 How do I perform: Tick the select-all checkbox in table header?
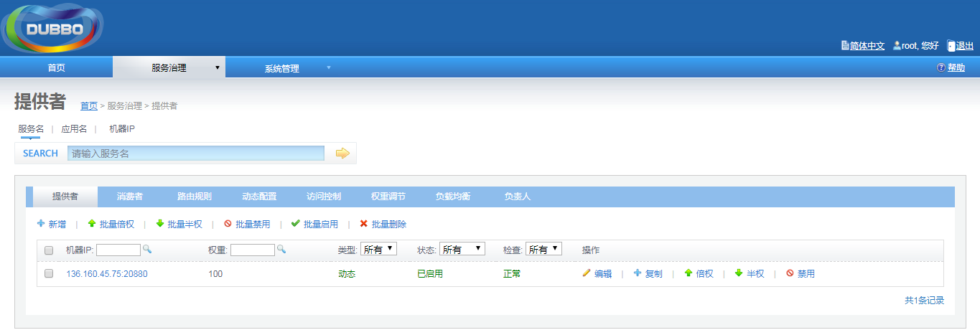click(49, 250)
